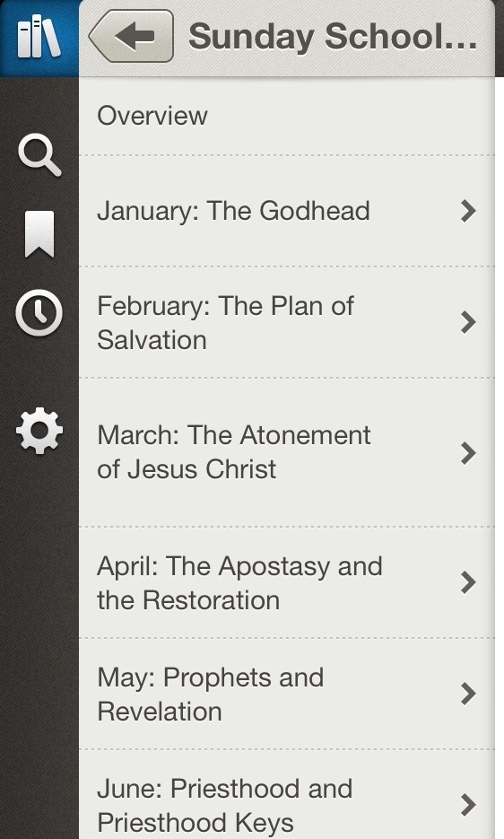The height and width of the screenshot is (839, 504).
Task: Open the Library bookshelf icon
Action: point(39,38)
